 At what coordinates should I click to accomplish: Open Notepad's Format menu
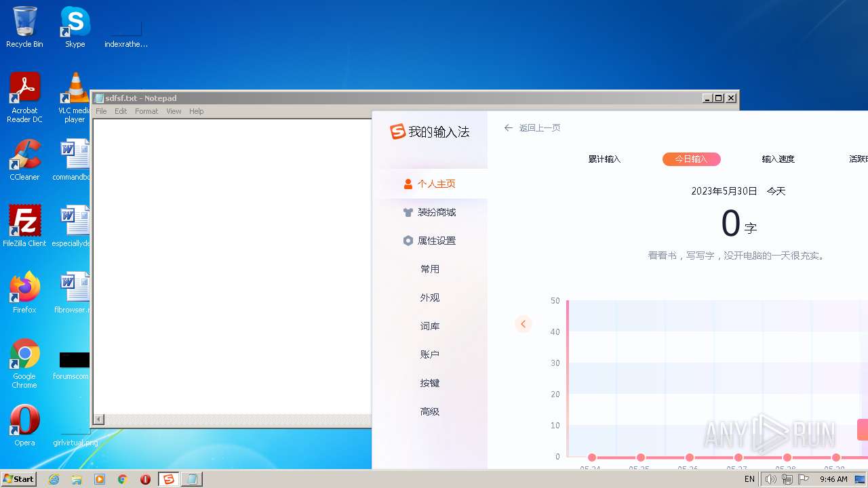point(146,111)
